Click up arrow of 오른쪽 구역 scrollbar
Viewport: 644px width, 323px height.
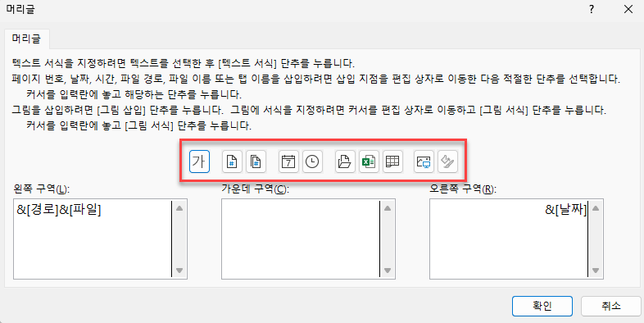pos(596,208)
